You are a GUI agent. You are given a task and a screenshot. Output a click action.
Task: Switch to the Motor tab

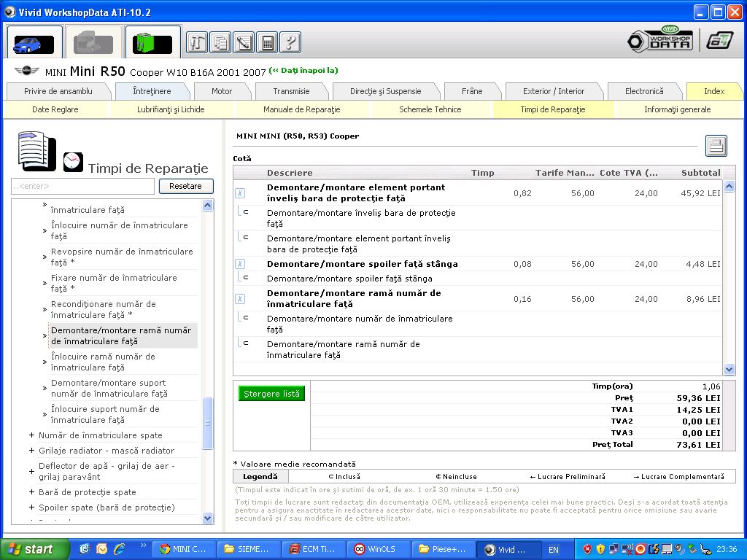222,91
